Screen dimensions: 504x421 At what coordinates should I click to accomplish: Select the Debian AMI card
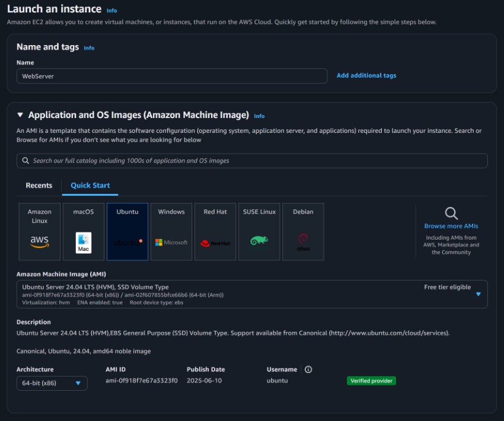point(303,231)
